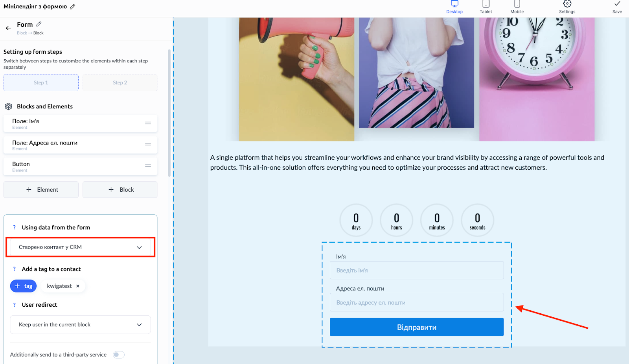Add a new Block

click(x=120, y=190)
